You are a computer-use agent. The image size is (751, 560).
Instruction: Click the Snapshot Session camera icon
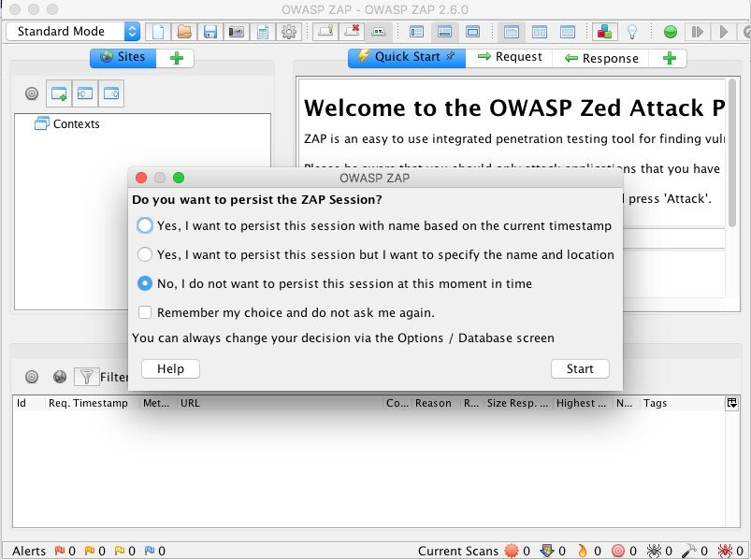(236, 32)
